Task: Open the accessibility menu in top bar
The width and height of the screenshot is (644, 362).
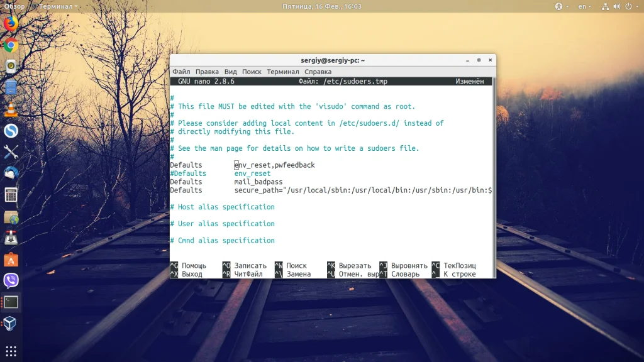Action: 560,6
